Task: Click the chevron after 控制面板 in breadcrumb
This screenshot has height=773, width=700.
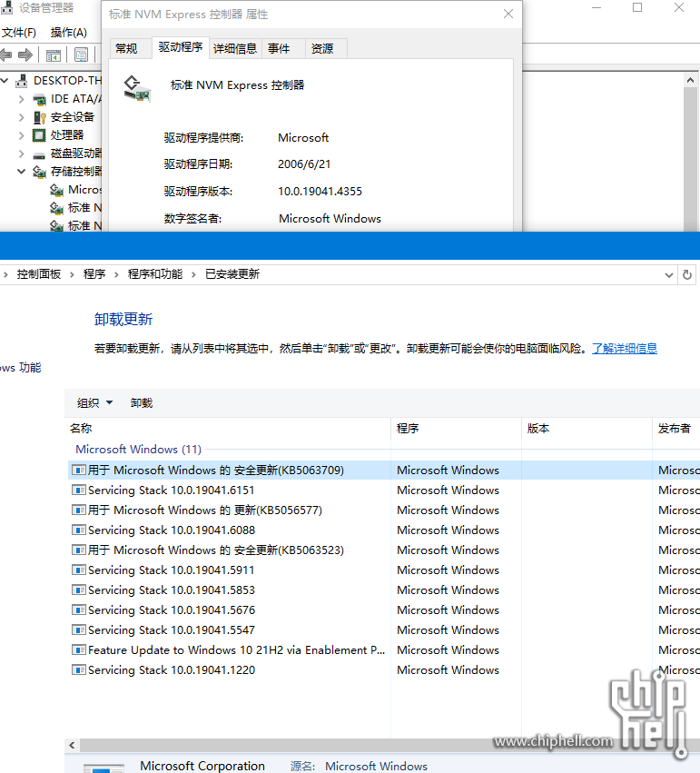Action: pos(72,274)
